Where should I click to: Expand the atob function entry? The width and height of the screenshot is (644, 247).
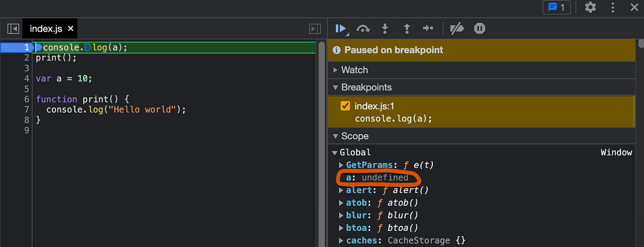341,203
